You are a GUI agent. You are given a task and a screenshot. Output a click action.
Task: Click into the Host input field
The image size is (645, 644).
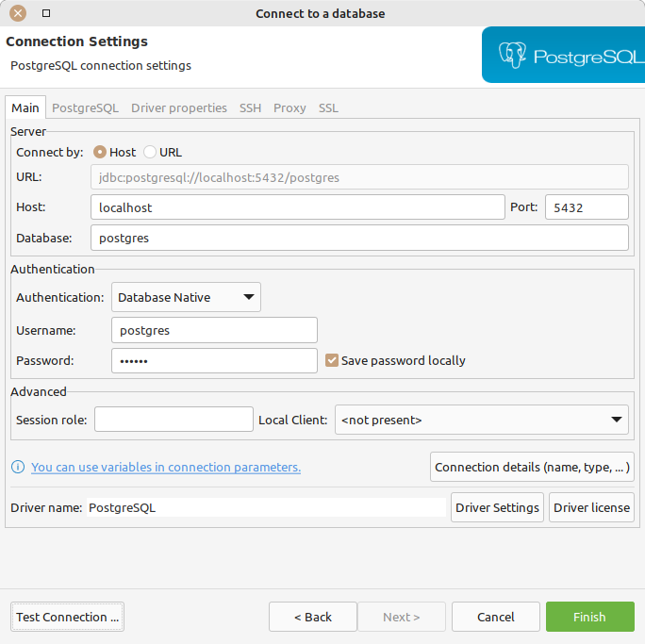[x=297, y=207]
